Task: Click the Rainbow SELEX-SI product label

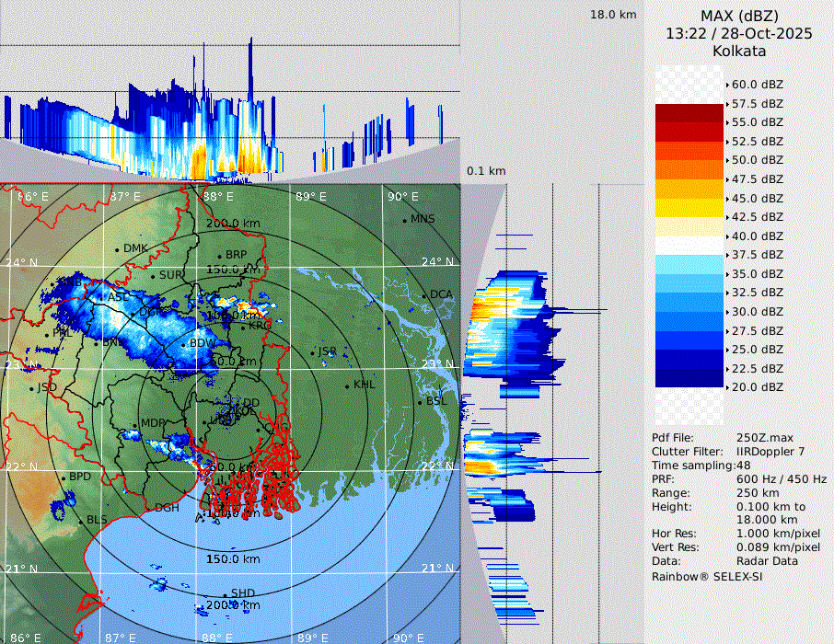Action: coord(707,576)
